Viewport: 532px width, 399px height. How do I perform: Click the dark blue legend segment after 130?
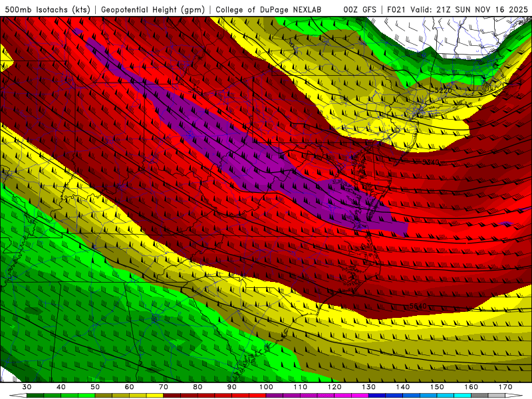(377, 396)
